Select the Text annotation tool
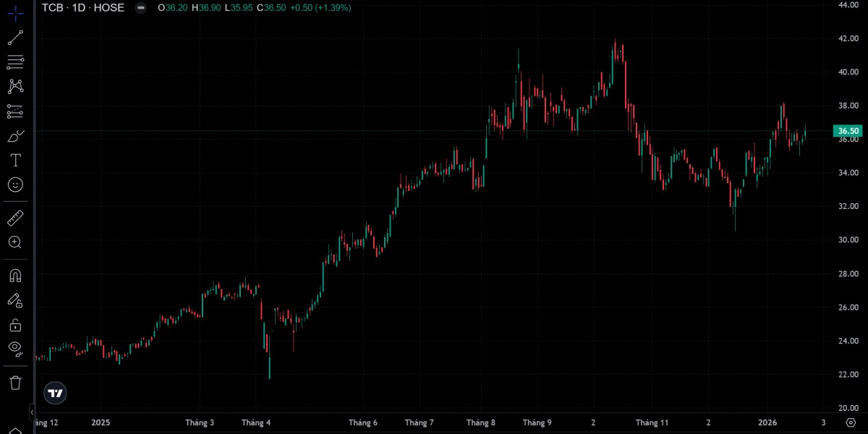This screenshot has height=434, width=868. click(x=15, y=160)
